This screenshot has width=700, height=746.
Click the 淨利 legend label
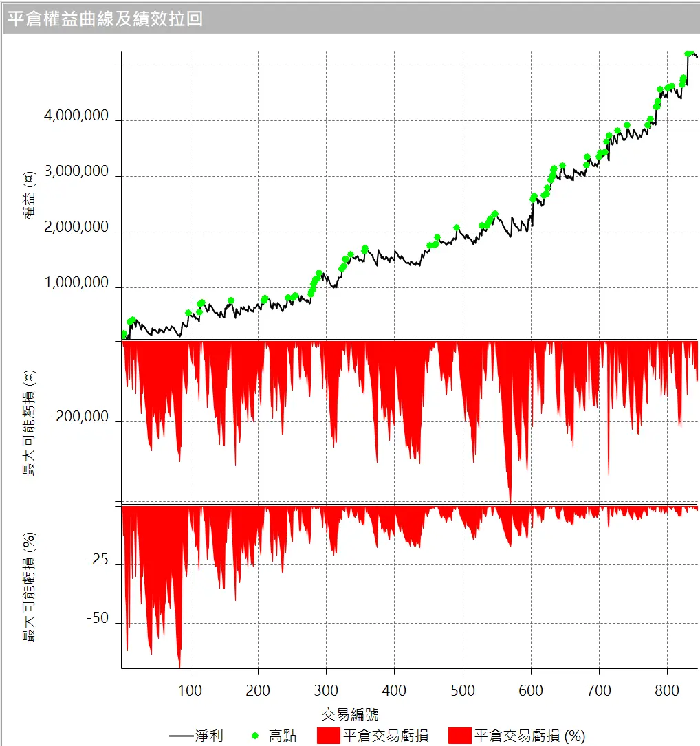209,736
